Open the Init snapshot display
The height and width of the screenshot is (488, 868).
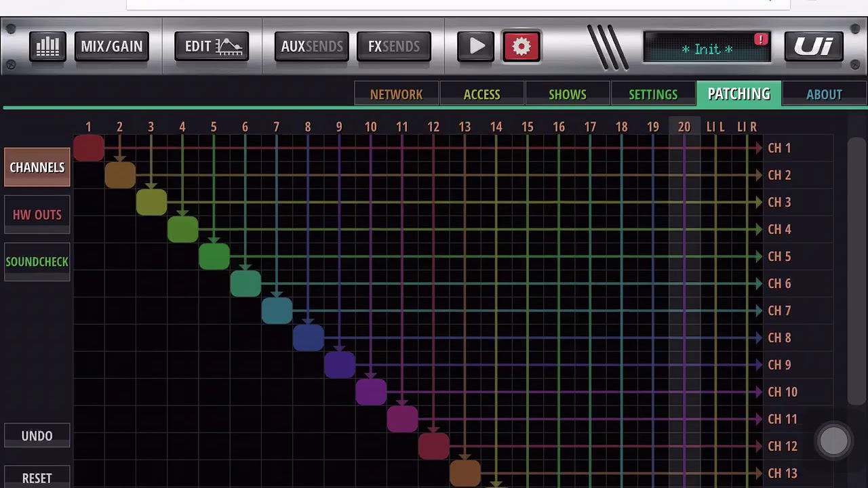click(x=707, y=47)
